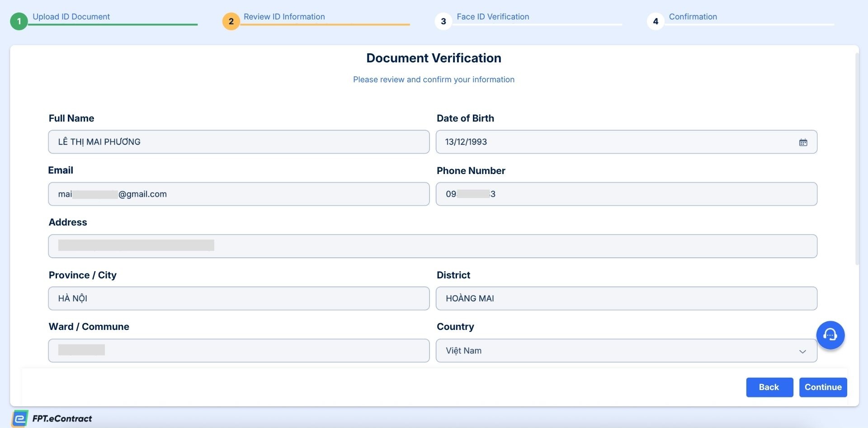
Task: Click the FPT.eContract logo icon
Action: pos(20,419)
